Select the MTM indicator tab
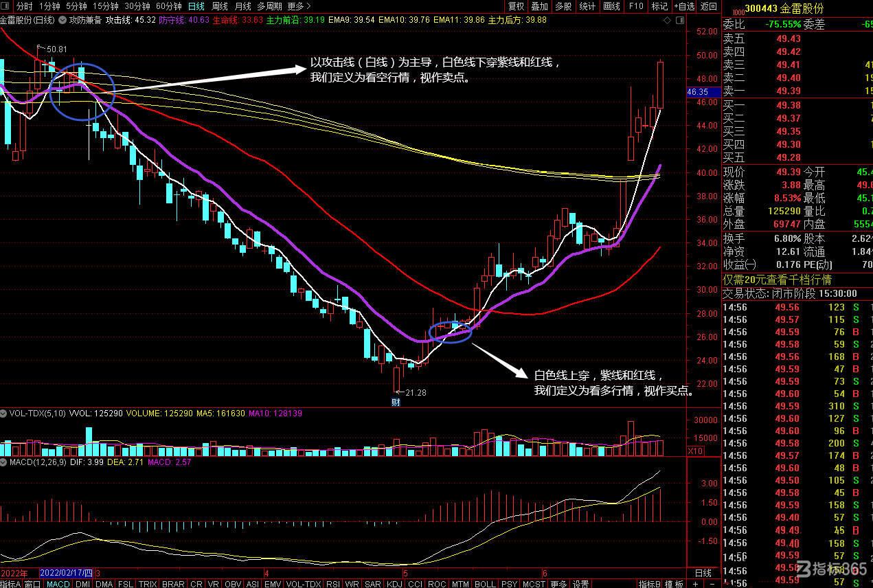This screenshot has height=588, width=873. tap(460, 584)
